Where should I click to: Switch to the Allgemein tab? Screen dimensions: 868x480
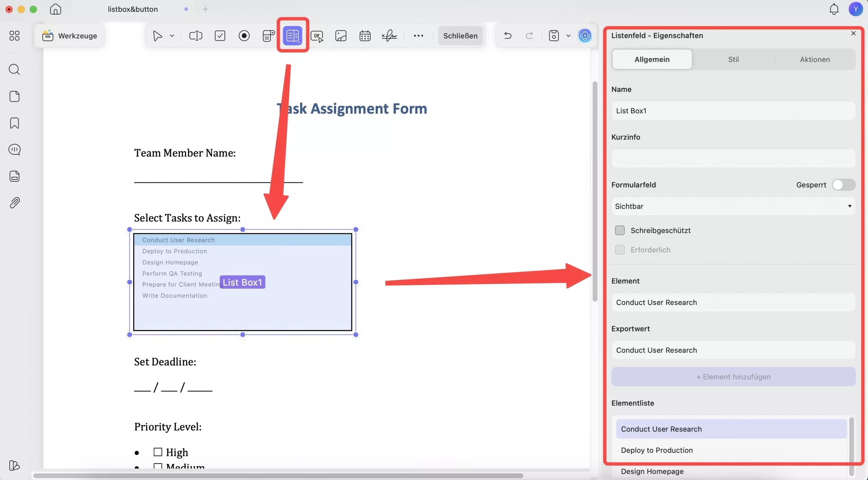coord(652,59)
